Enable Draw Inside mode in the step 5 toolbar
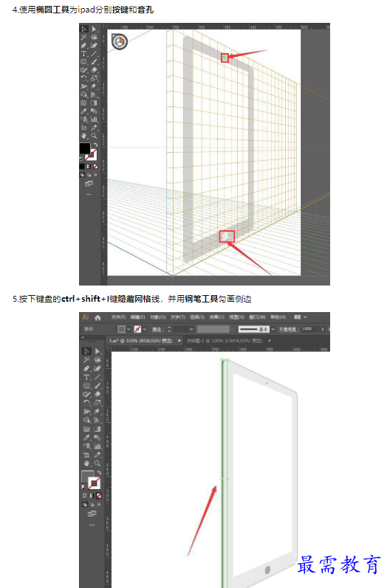This screenshot has height=588, width=387. (99, 505)
